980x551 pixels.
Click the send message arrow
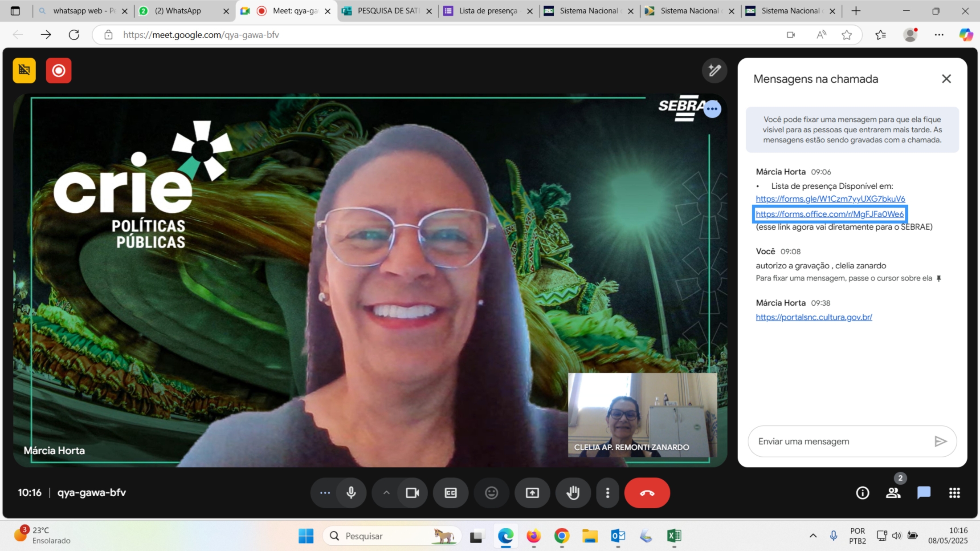(x=940, y=441)
